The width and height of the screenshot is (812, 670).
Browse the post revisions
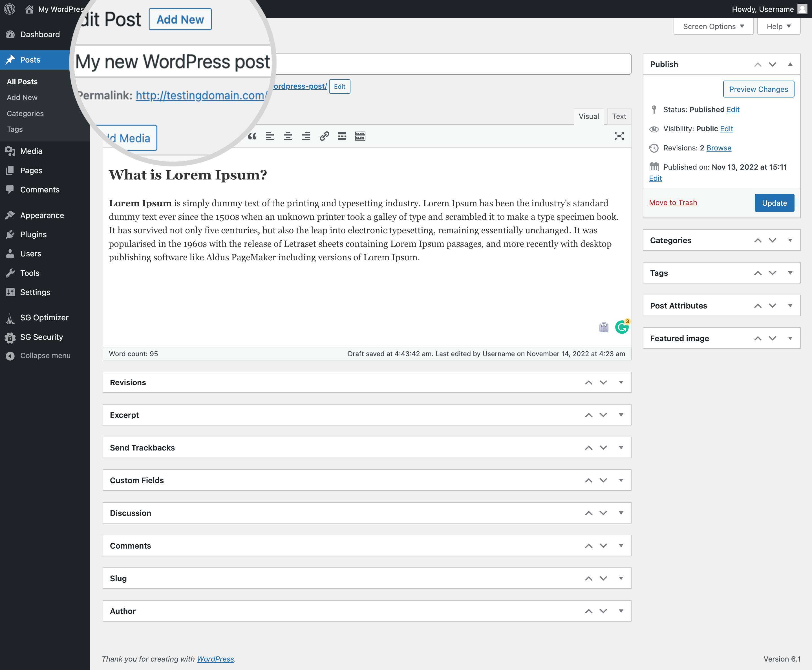pyautogui.click(x=719, y=148)
